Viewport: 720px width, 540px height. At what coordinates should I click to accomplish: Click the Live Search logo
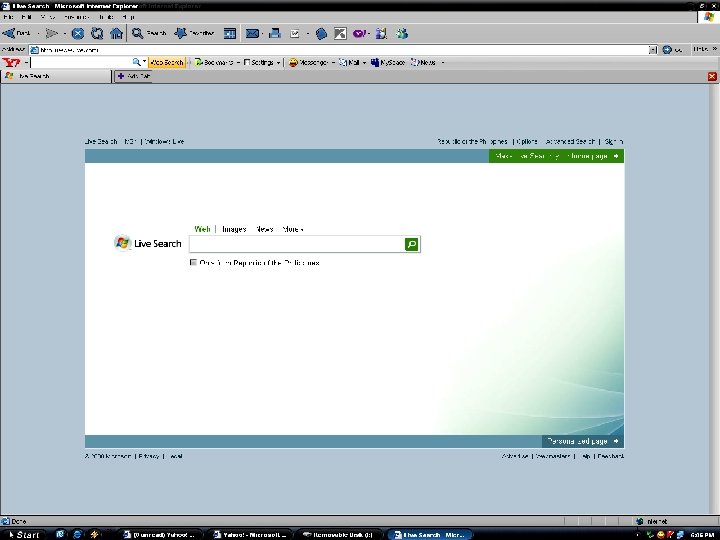click(147, 243)
